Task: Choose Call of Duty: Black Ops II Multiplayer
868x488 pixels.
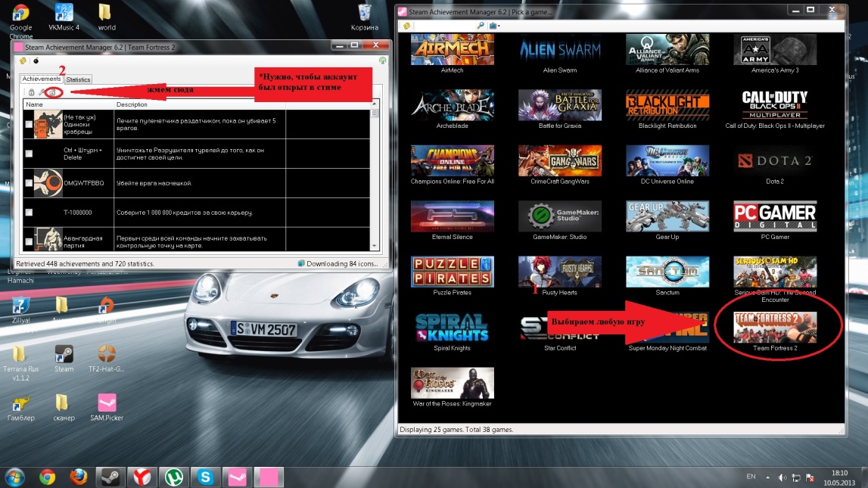Action: coord(775,105)
